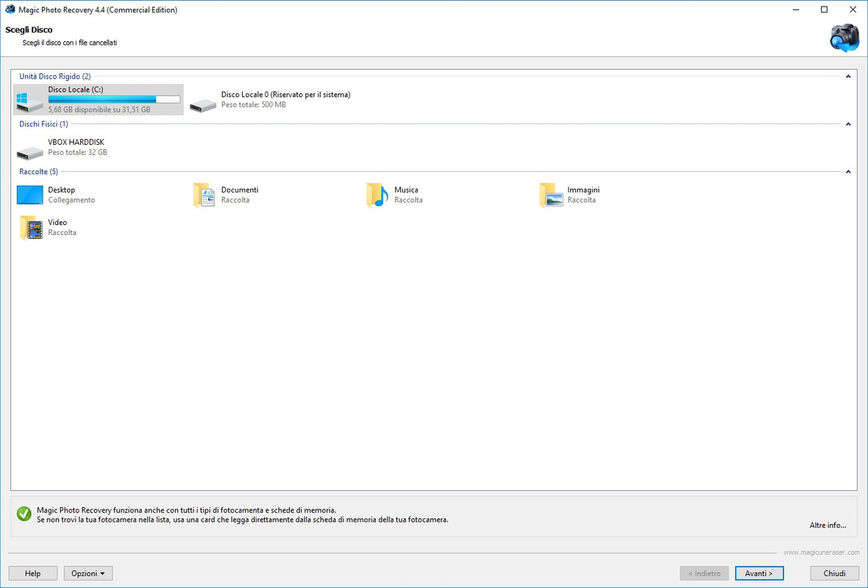Screen dimensions: 868x588
Task: Select the VBOX HARDDISK physical disk icon
Action: point(30,152)
